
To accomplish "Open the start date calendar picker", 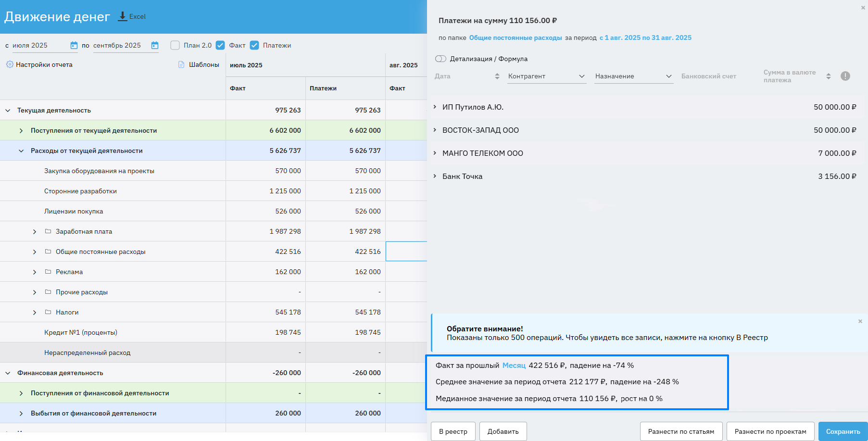I will click(x=74, y=45).
